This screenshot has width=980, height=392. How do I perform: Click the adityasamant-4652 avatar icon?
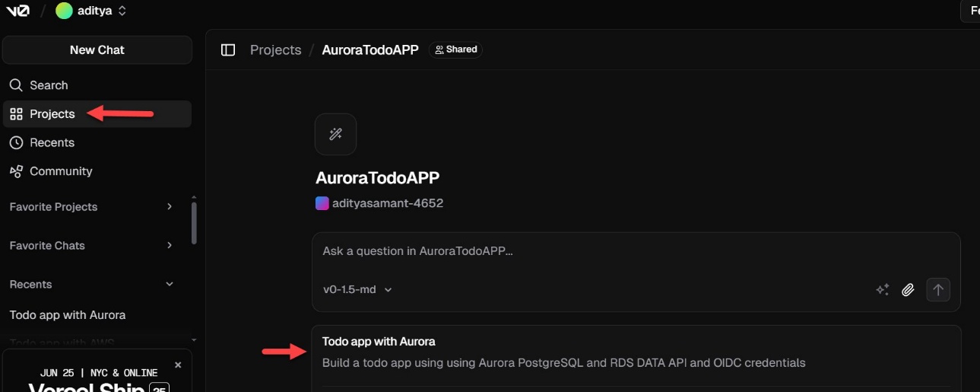[x=322, y=203]
